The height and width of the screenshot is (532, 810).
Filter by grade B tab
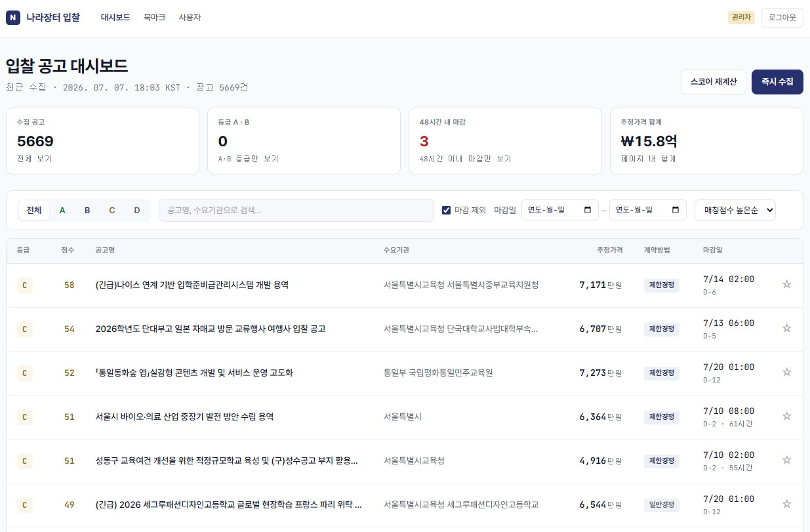(x=87, y=210)
